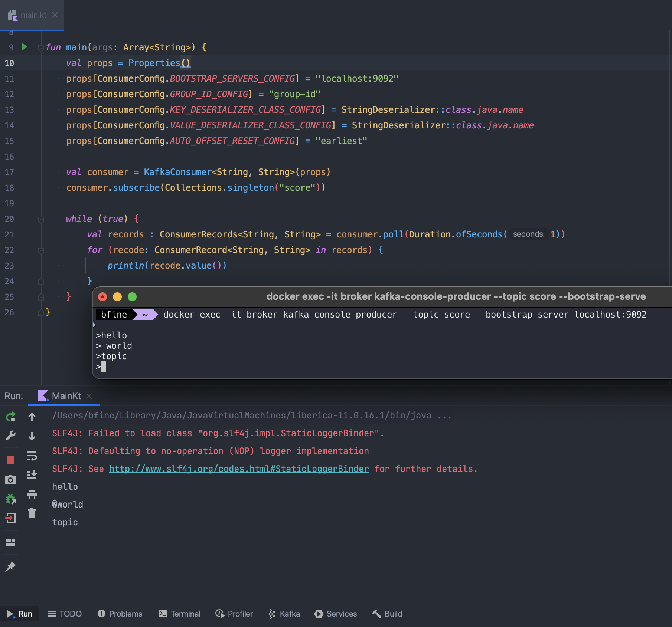The height and width of the screenshot is (627, 672).
Task: Click fold end marker on line 25
Action: click(41, 297)
